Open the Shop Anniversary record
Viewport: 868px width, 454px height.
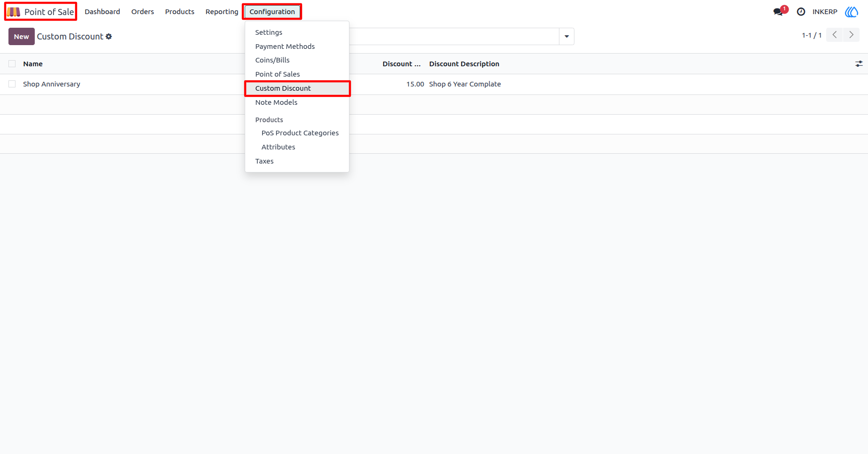pos(52,84)
